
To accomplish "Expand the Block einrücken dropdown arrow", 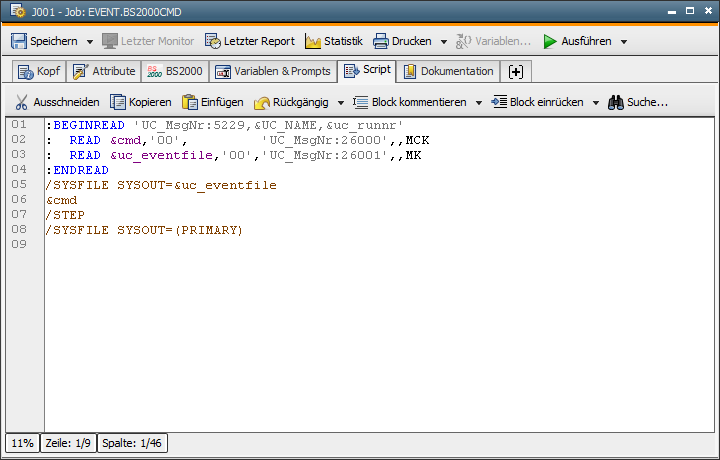I will [x=596, y=103].
